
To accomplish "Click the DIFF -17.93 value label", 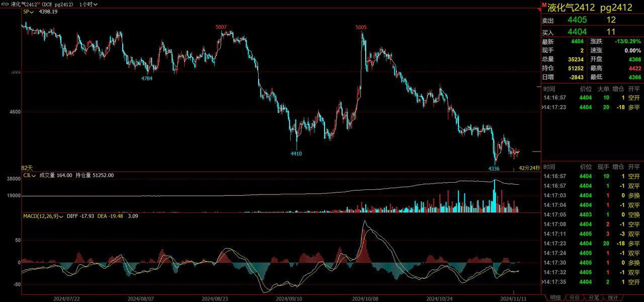I will [79, 216].
